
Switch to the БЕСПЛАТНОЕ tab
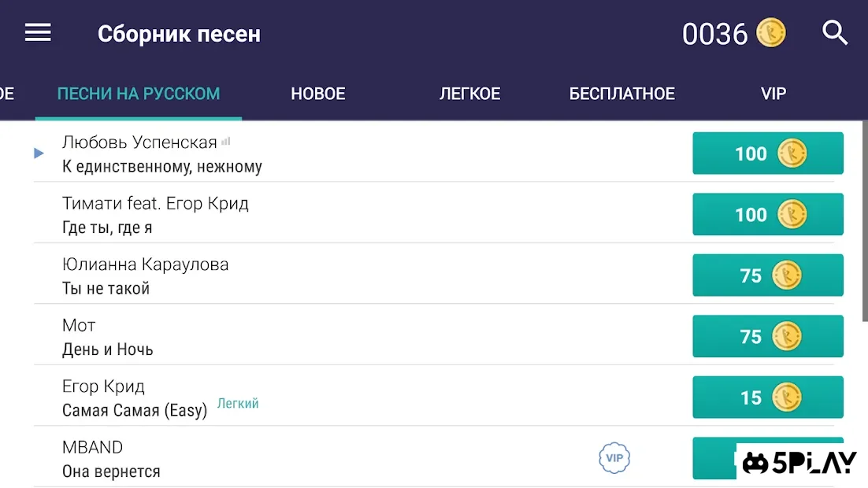pos(621,93)
